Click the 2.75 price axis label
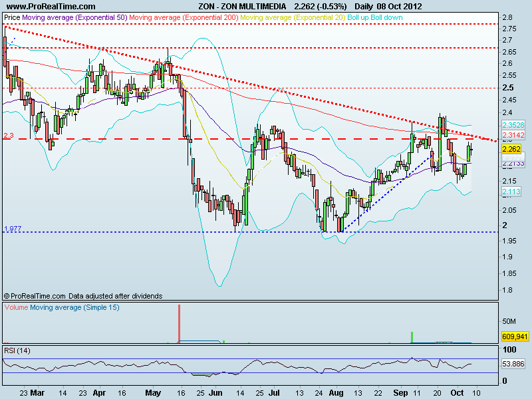532x399 pixels. click(x=509, y=29)
